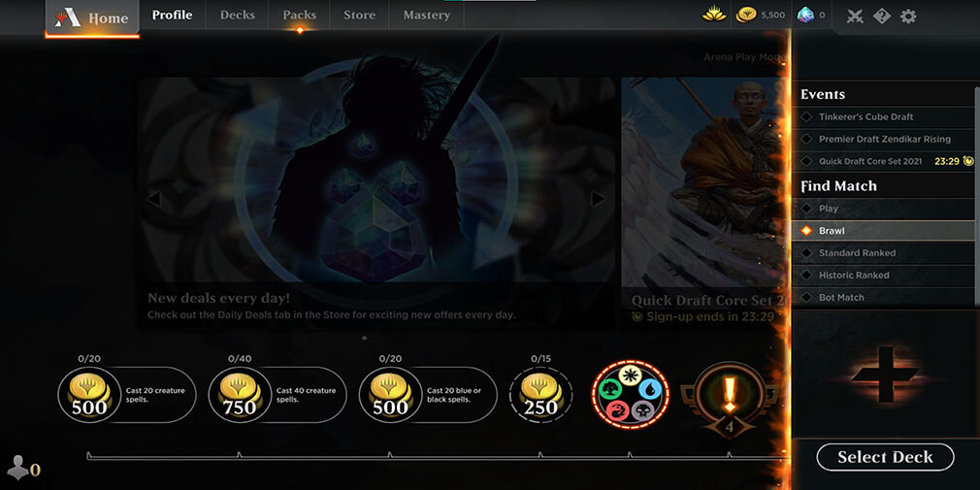
Task: Open the Store tab
Action: (359, 15)
